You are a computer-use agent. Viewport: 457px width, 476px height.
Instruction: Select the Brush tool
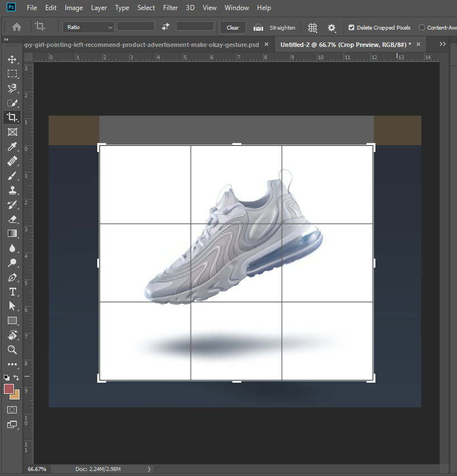pyautogui.click(x=12, y=175)
